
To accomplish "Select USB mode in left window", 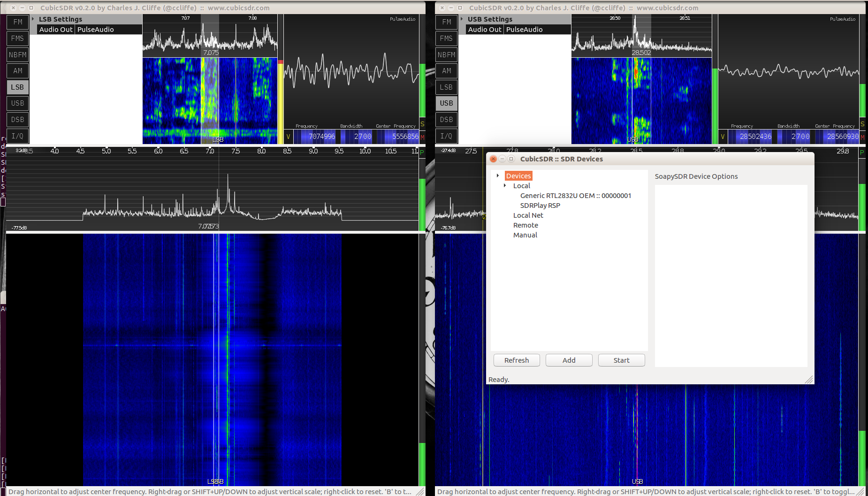I will coord(18,103).
